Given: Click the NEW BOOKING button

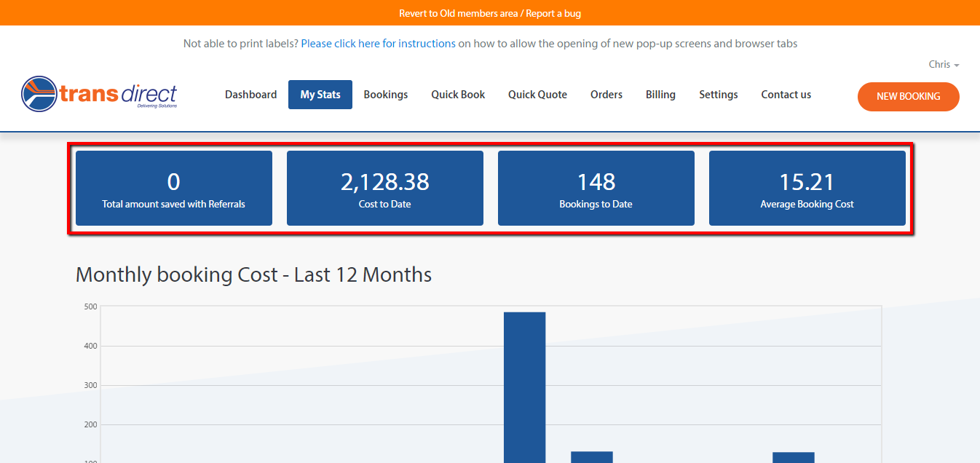Looking at the screenshot, I should 909,96.
